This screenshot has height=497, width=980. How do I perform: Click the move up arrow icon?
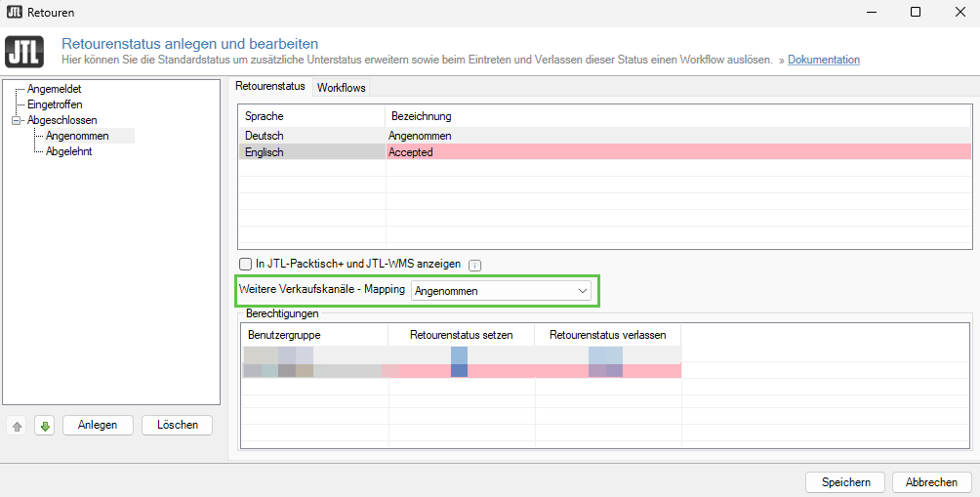(x=17, y=426)
